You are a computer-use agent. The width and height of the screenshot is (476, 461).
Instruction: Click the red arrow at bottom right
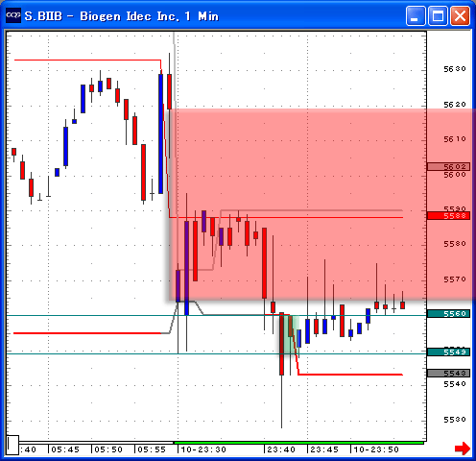463,449
